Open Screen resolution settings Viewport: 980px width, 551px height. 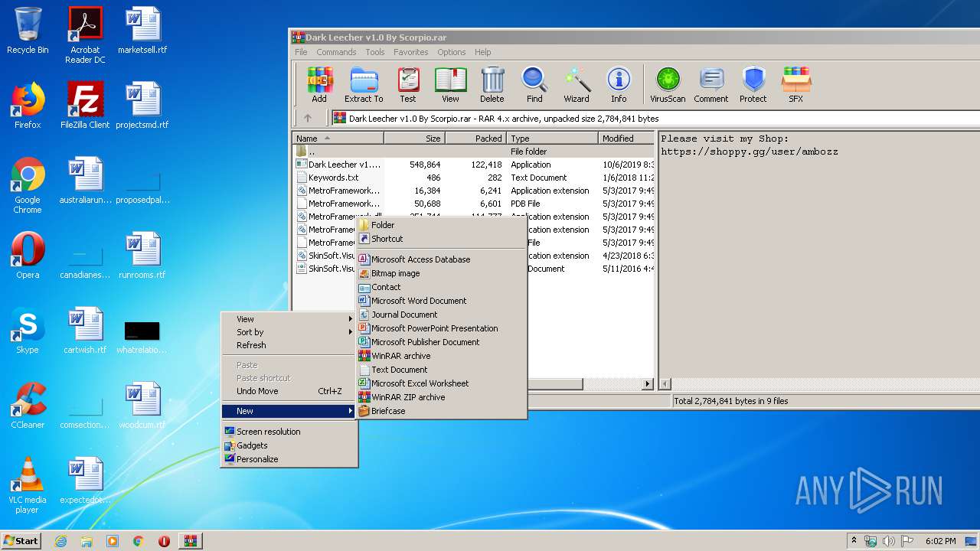click(x=289, y=432)
